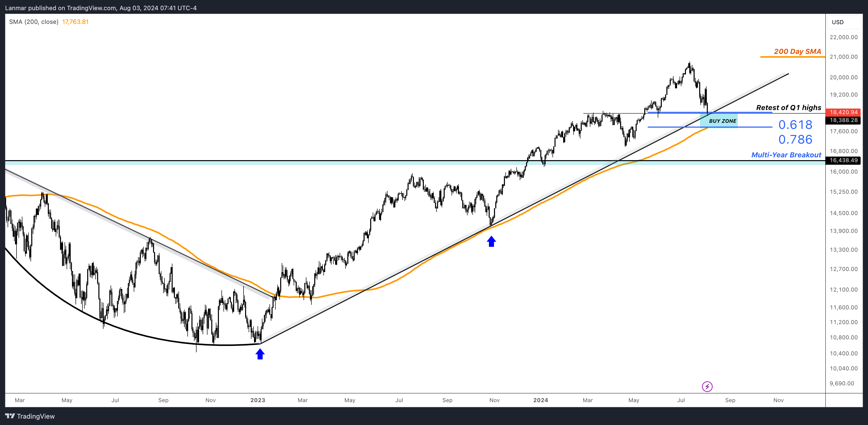Viewport: 868px width, 425px height.
Task: Click the Multi-Year Breakout annotation
Action: [786, 155]
